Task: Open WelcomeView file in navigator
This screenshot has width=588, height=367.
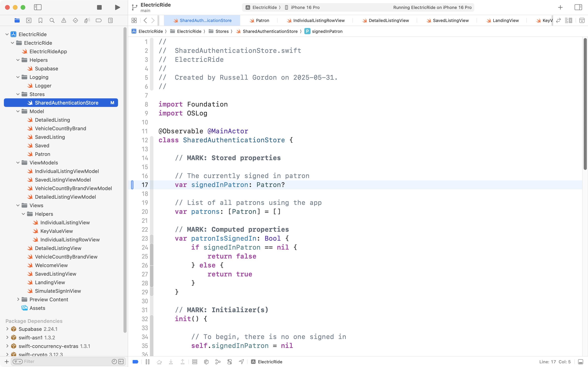Action: point(51,265)
